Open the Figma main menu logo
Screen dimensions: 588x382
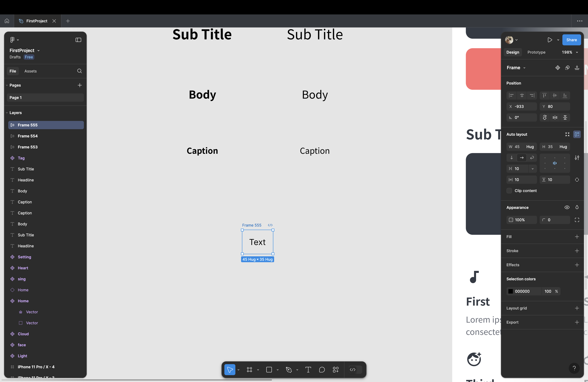12,40
